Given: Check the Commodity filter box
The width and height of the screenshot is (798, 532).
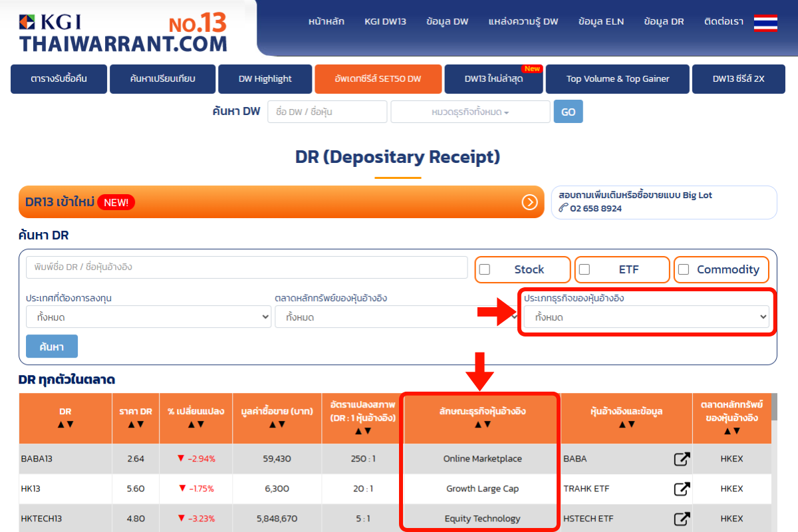Looking at the screenshot, I should 684,269.
